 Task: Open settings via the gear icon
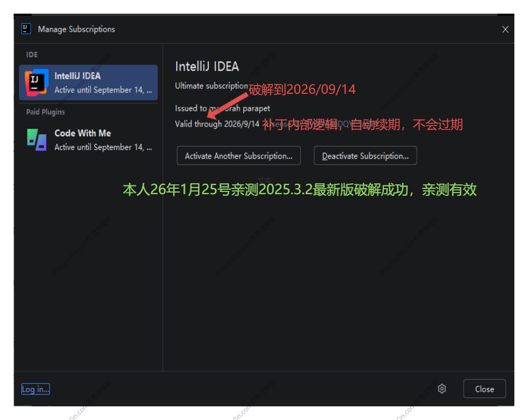[x=442, y=389]
